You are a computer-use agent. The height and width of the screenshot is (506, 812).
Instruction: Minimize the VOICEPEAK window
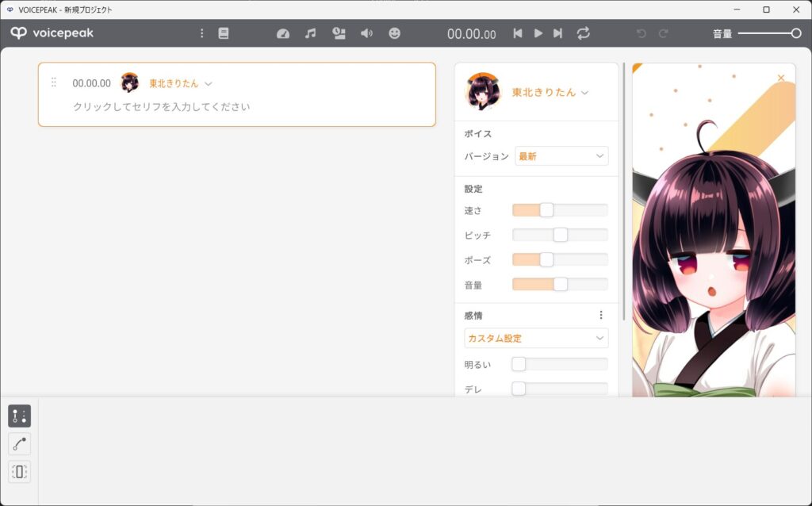coord(737,10)
